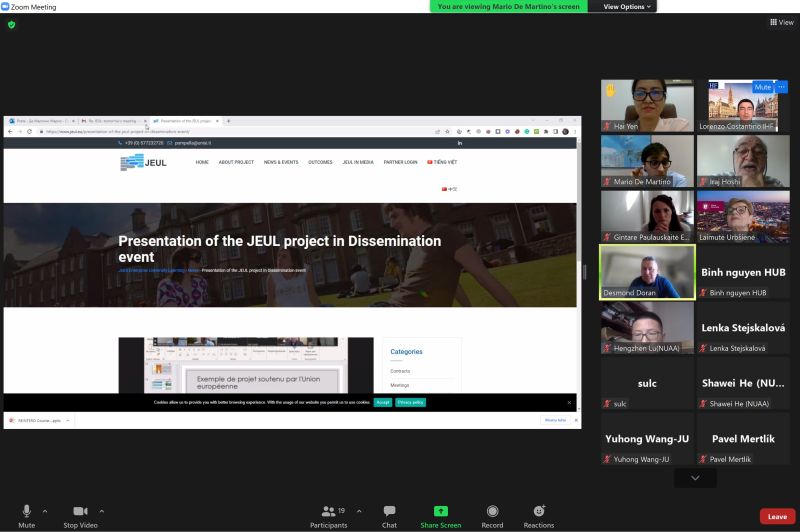
Task: Stop Video camera toggle
Action: [79, 513]
